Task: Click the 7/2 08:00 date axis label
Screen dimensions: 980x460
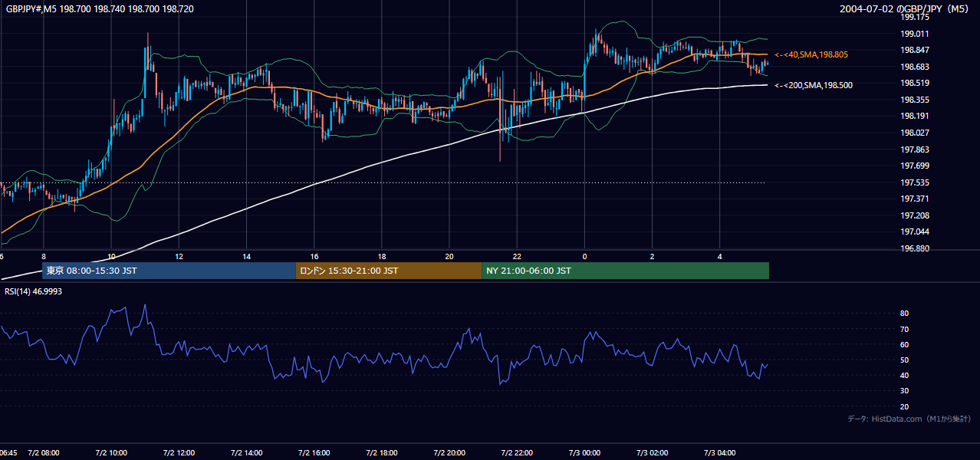Action: [43, 452]
